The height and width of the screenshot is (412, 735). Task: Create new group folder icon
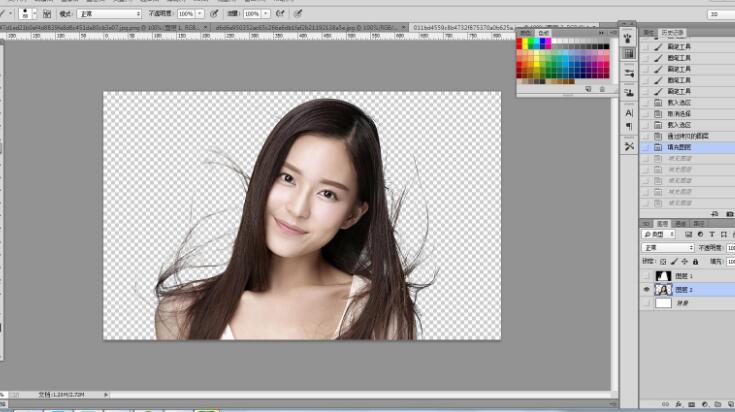coord(718,404)
